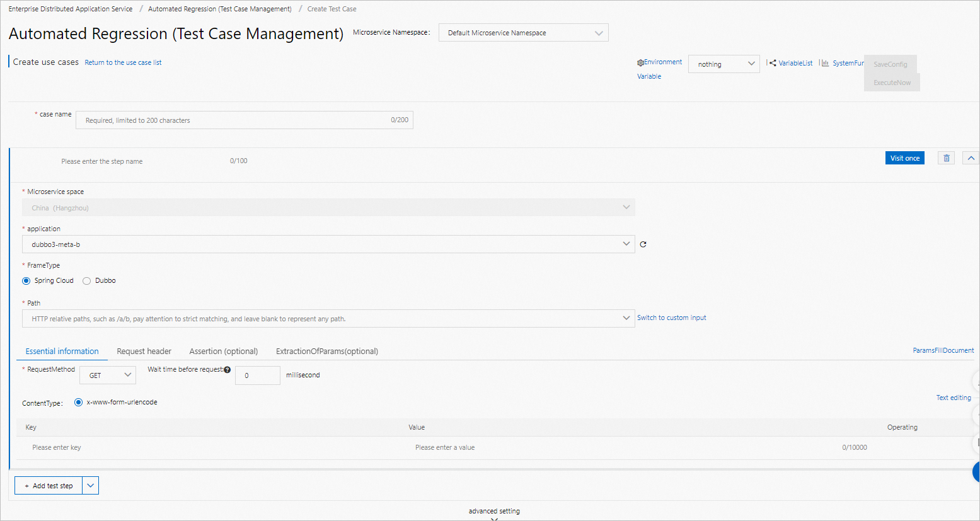The width and height of the screenshot is (980, 521).
Task: Switch to Essential information tab
Action: pos(62,352)
